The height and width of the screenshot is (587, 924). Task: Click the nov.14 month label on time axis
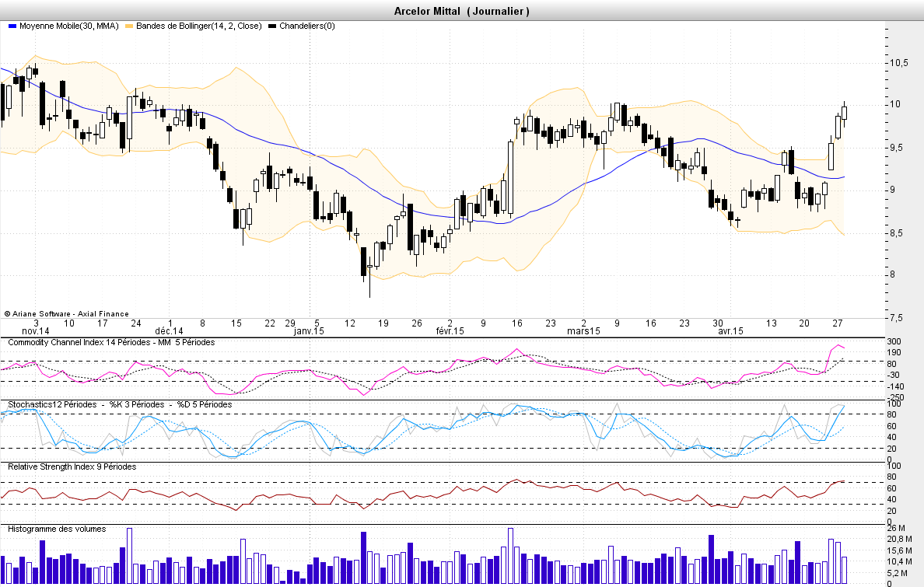point(36,331)
